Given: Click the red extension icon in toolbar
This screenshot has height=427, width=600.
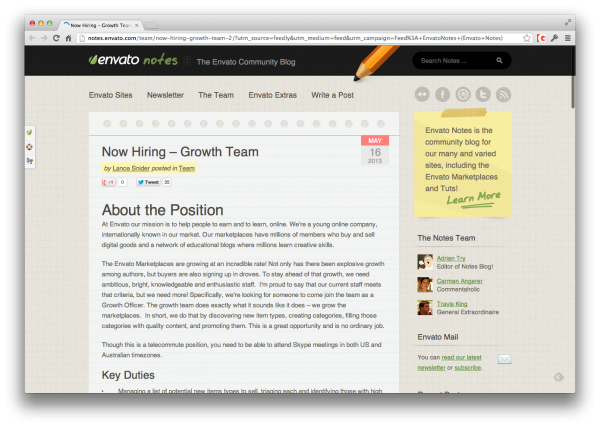Looking at the screenshot, I should point(541,38).
